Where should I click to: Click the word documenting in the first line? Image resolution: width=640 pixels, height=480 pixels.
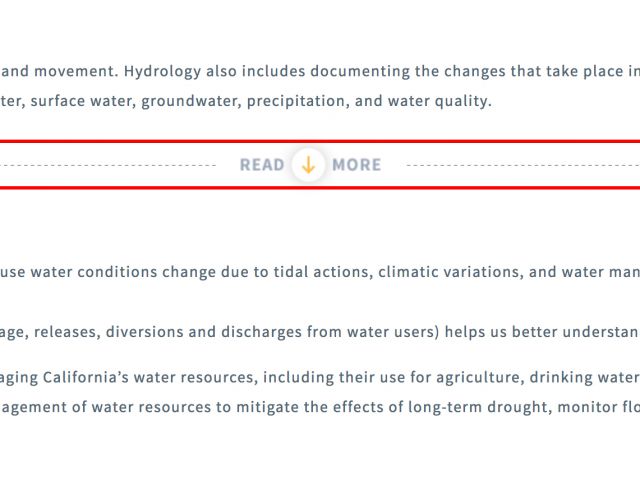pyautogui.click(x=360, y=71)
